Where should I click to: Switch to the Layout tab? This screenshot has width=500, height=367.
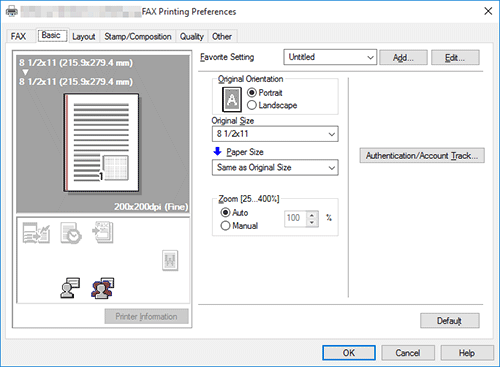tap(84, 36)
